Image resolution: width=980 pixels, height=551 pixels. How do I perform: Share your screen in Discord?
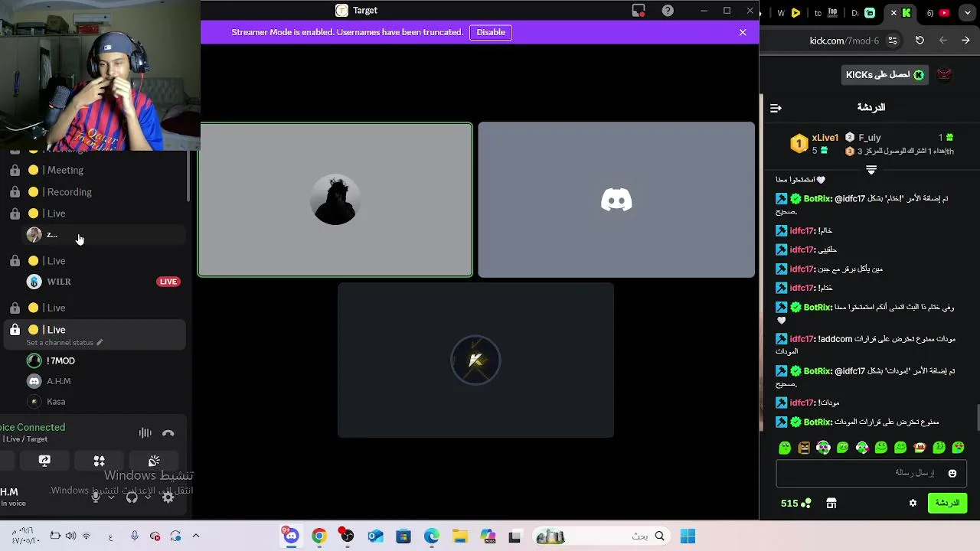44,461
